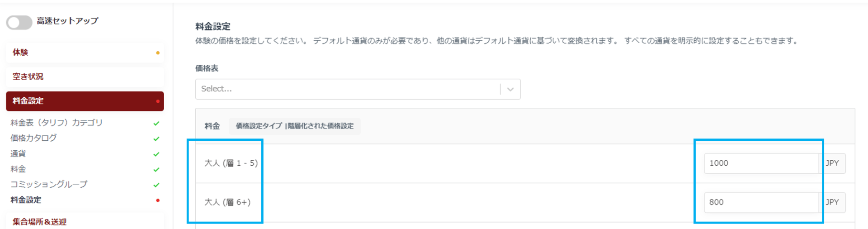868x229 pixels.
Task: Click the 価格設定タイプ tiered pricing badge
Action: (294, 126)
